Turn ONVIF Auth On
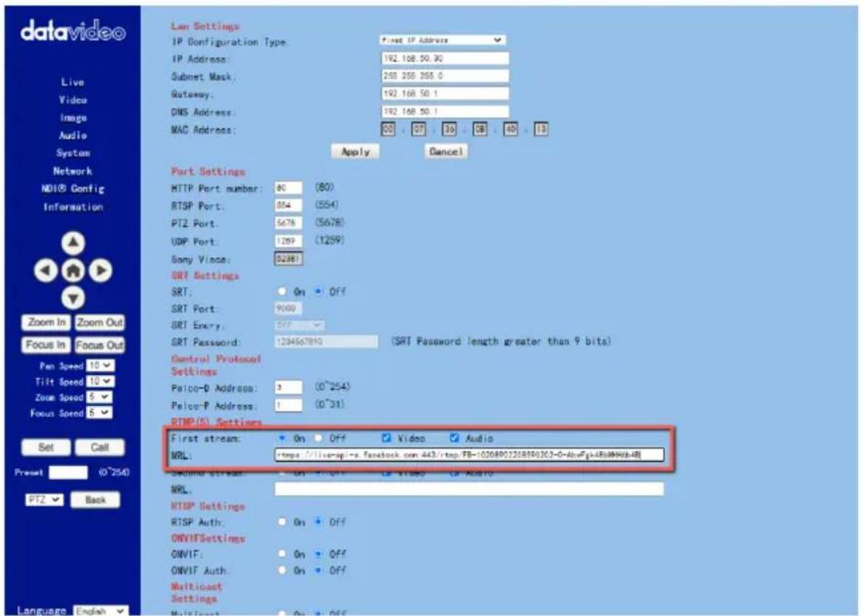This screenshot has height=616, width=861. pyautogui.click(x=281, y=570)
